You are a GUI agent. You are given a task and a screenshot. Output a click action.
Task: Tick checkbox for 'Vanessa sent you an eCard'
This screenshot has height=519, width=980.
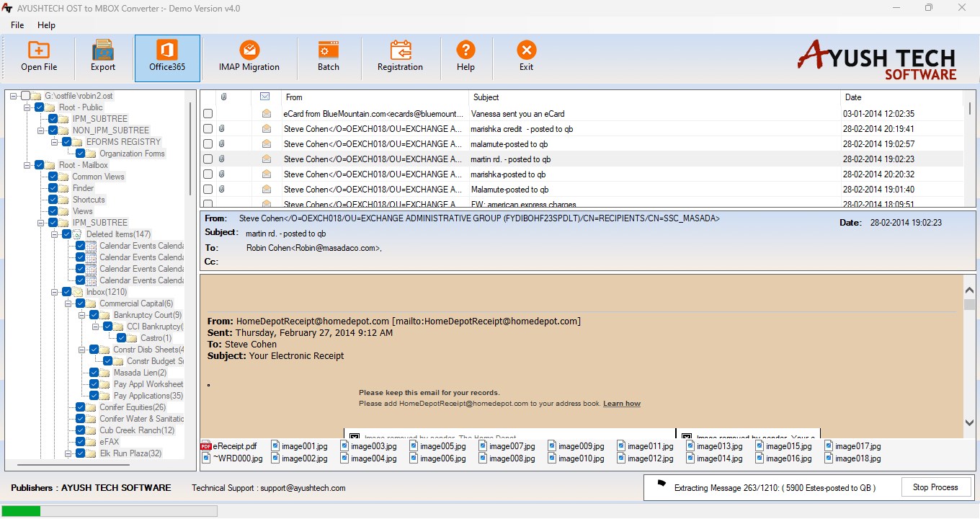tap(208, 114)
